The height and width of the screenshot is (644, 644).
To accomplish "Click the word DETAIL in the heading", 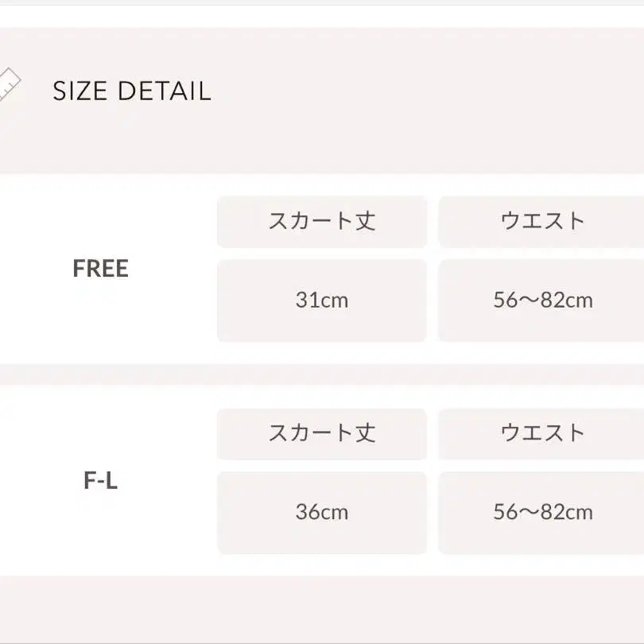I will coord(164,91).
